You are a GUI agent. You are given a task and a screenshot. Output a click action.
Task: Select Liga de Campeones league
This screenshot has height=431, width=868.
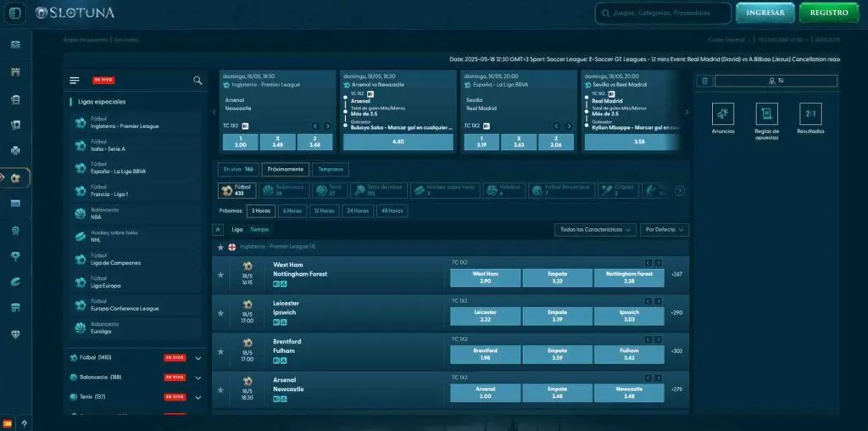coord(137,260)
